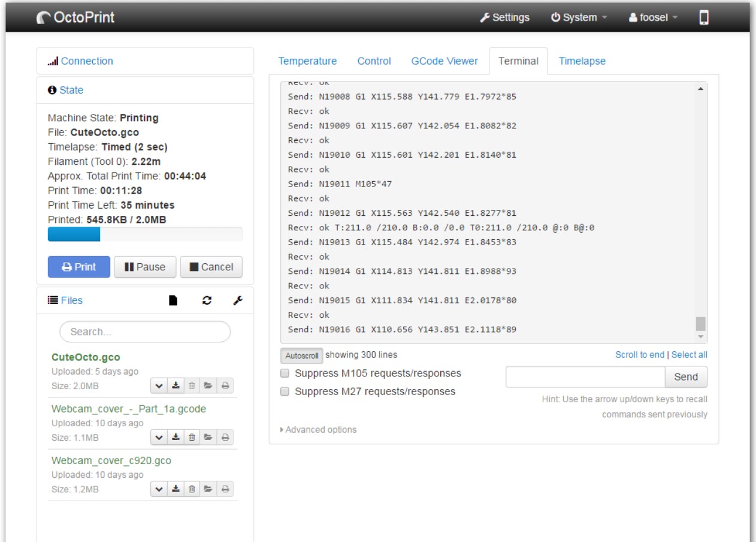The width and height of the screenshot is (756, 542).
Task: Open the System dropdown menu
Action: click(x=579, y=17)
